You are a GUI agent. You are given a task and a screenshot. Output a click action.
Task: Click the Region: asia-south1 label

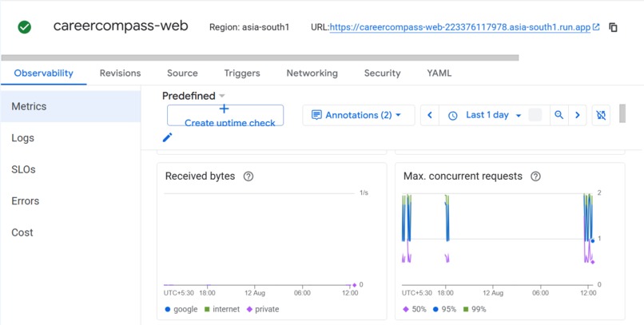pos(249,27)
